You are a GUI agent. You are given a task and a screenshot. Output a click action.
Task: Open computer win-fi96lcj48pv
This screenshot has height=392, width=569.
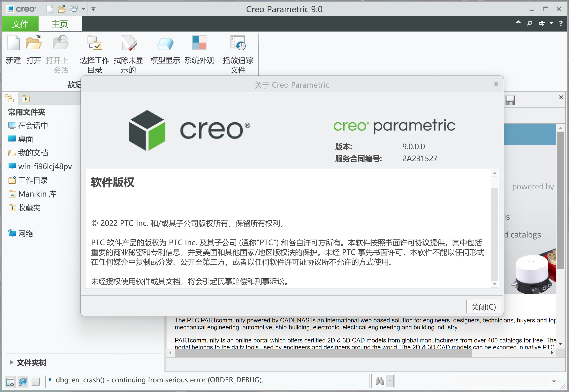click(x=40, y=167)
